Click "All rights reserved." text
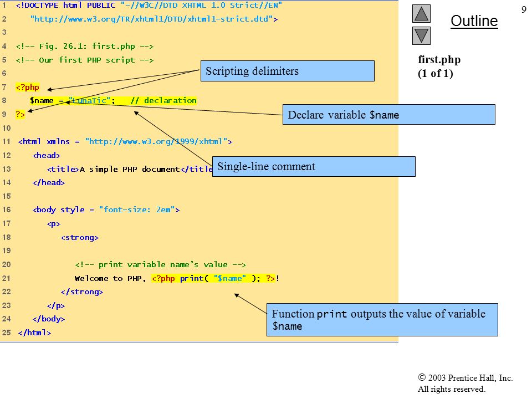Viewport: 532px width, 399px height. point(452,389)
